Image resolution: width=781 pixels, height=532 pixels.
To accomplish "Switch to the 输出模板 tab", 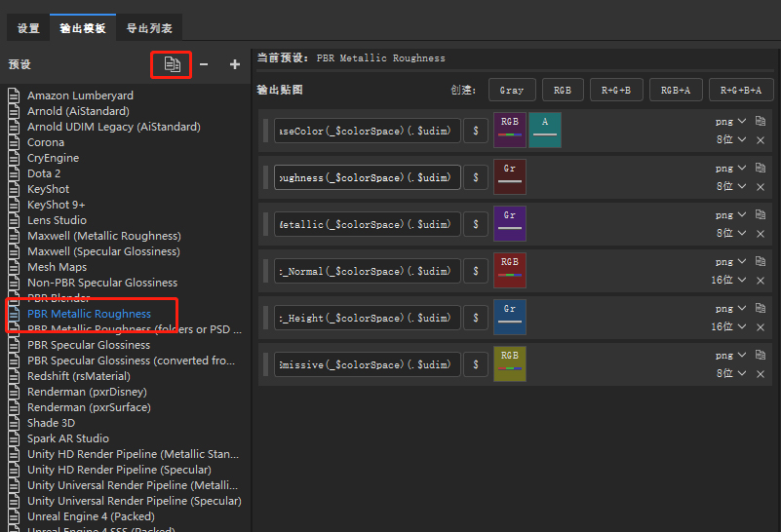I will tap(83, 28).
